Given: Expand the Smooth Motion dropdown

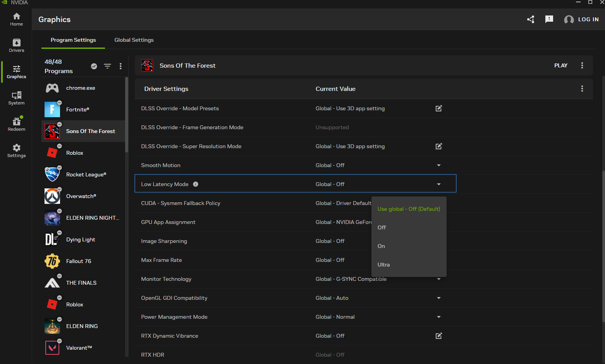Looking at the screenshot, I should pyautogui.click(x=438, y=165).
